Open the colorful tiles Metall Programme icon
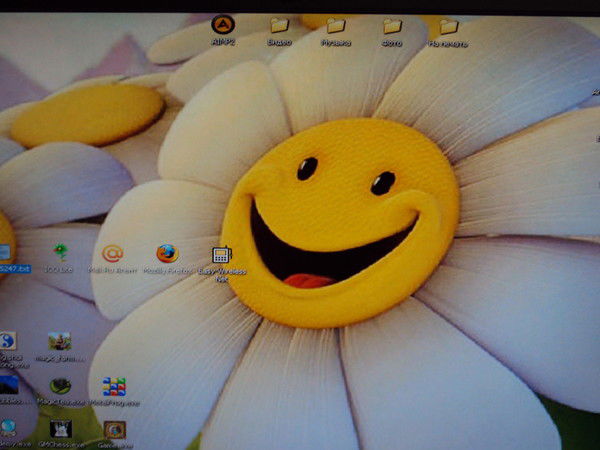 coord(114,386)
